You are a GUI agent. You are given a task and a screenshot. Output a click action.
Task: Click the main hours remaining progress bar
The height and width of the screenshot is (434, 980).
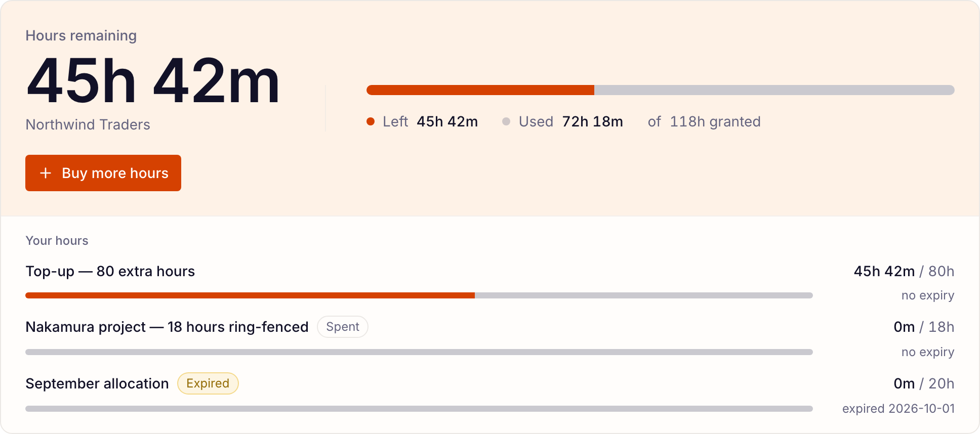coord(661,90)
